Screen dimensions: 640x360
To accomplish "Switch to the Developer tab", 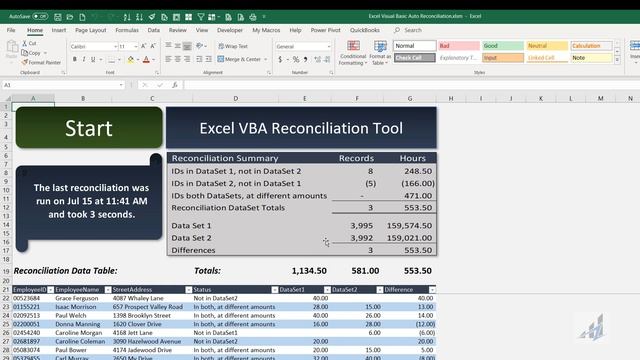I will (230, 30).
